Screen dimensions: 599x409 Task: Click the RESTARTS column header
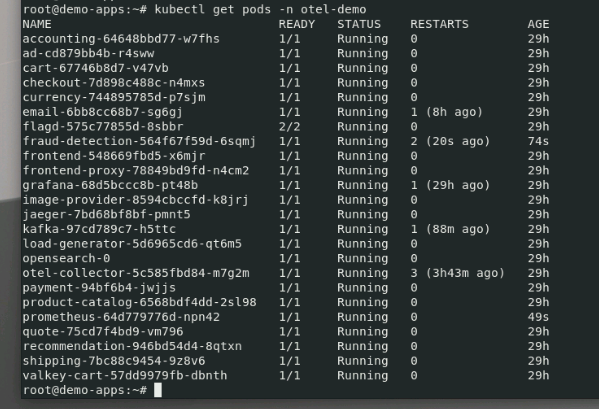439,24
